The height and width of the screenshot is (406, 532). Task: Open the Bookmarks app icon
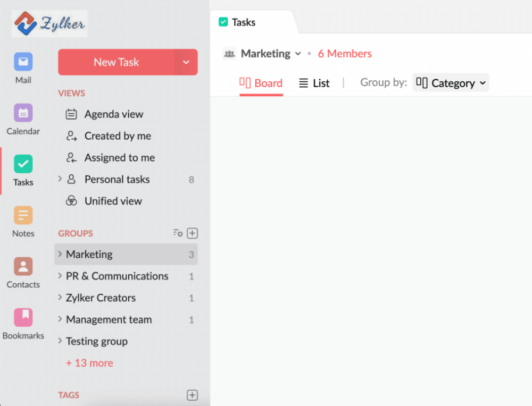[x=23, y=317]
